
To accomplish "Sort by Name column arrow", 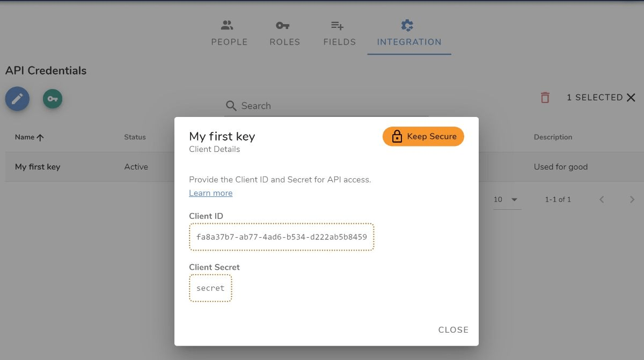I will pos(40,137).
